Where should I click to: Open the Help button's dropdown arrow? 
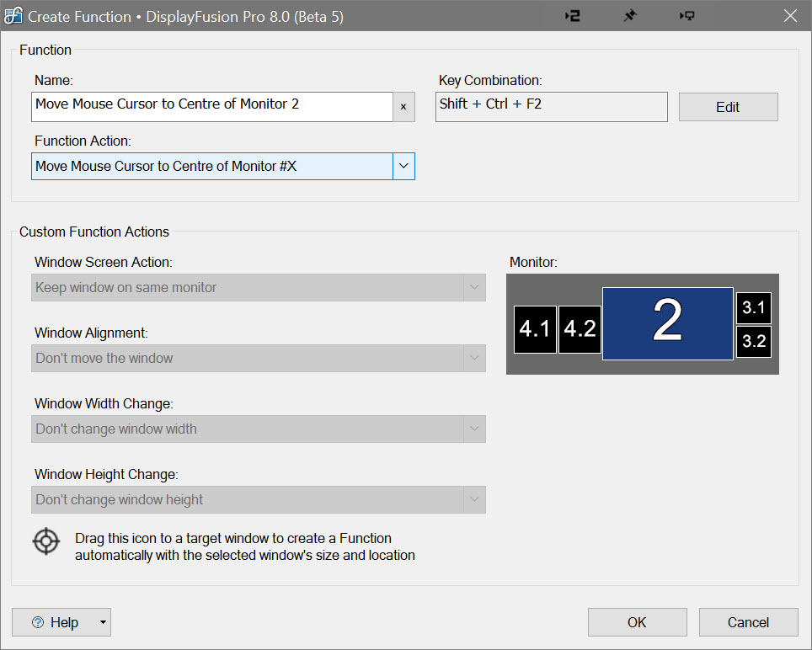coord(103,622)
